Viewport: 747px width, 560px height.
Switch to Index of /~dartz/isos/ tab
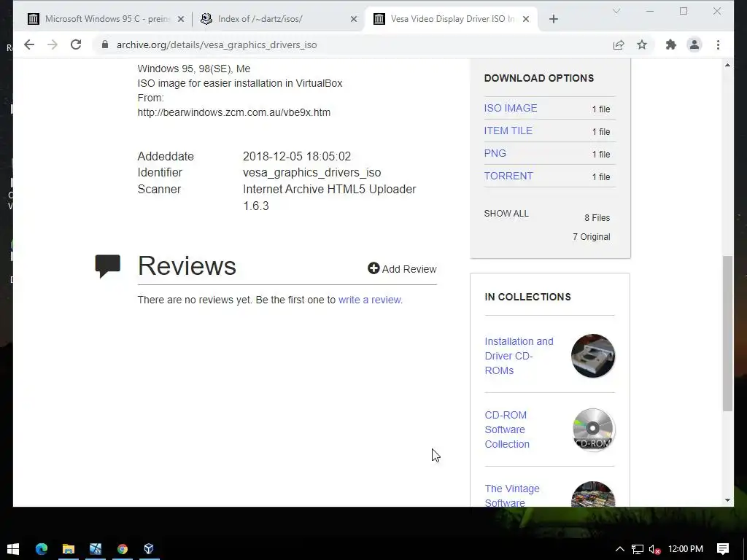click(279, 19)
